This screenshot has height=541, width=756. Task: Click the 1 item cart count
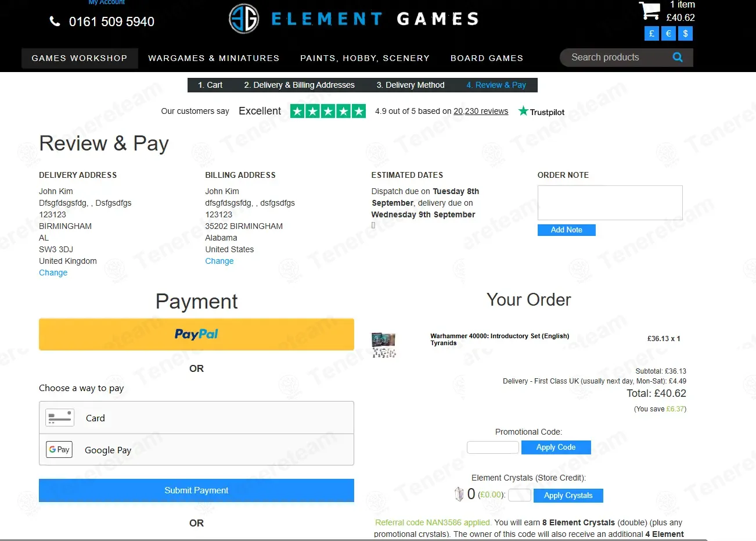point(682,5)
